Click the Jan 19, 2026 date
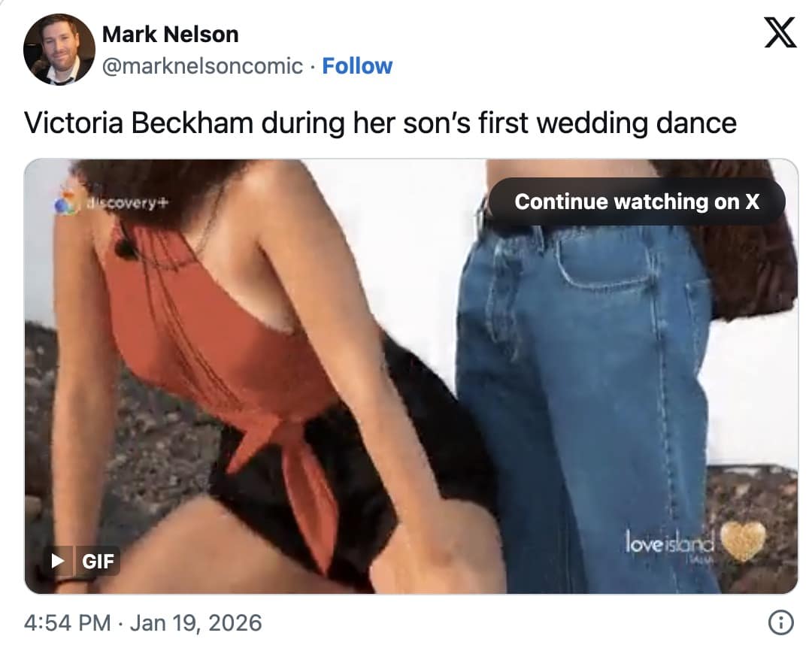Screen dimensions: 812x645 pyautogui.click(x=195, y=622)
